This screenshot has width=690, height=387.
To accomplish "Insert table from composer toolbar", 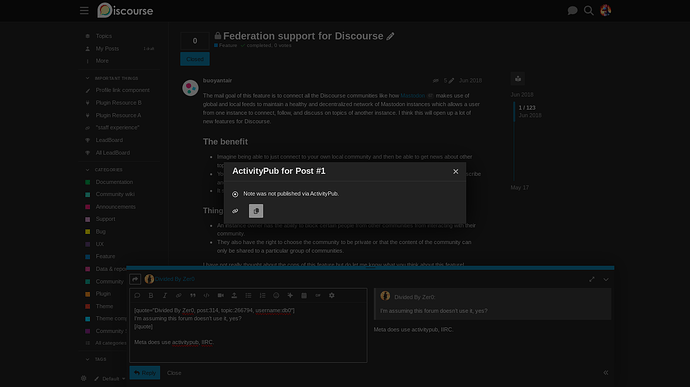I will pos(304,295).
